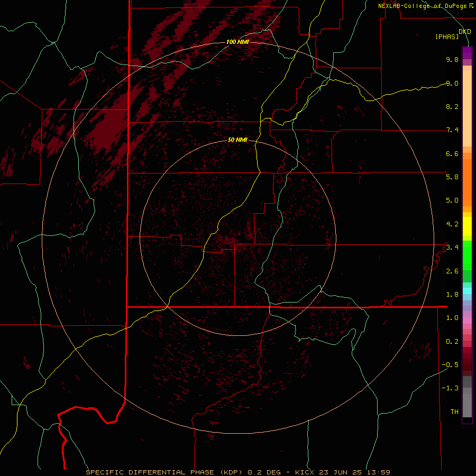
Task: Click the cyan band of the color bar
Action: [467, 291]
